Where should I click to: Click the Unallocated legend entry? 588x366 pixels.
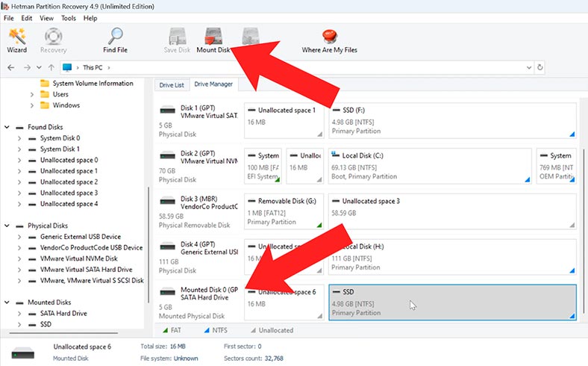tap(272, 330)
